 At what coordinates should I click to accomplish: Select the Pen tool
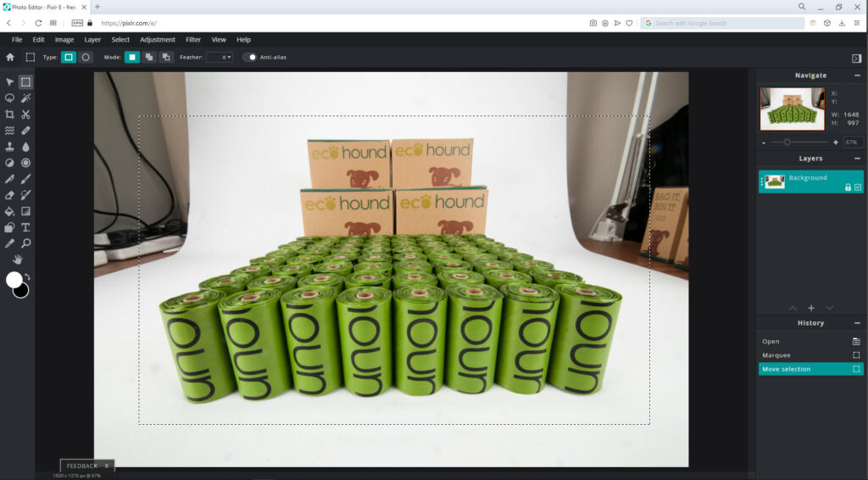click(x=9, y=179)
